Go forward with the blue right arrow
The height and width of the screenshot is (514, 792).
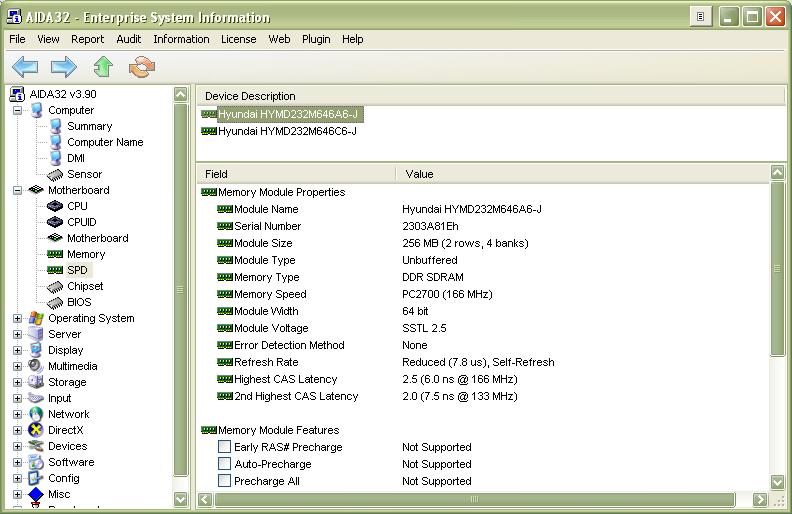(x=64, y=67)
